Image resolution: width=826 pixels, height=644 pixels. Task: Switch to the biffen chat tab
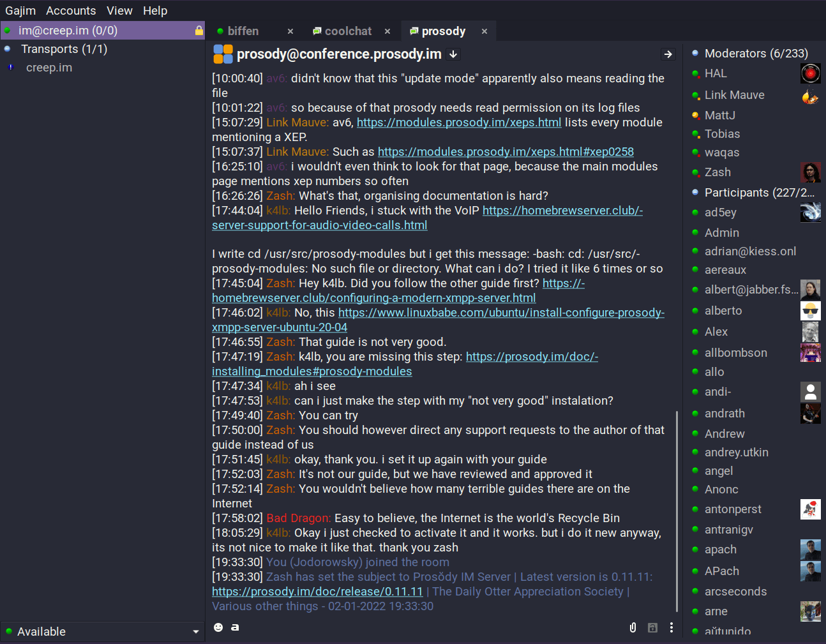[243, 31]
